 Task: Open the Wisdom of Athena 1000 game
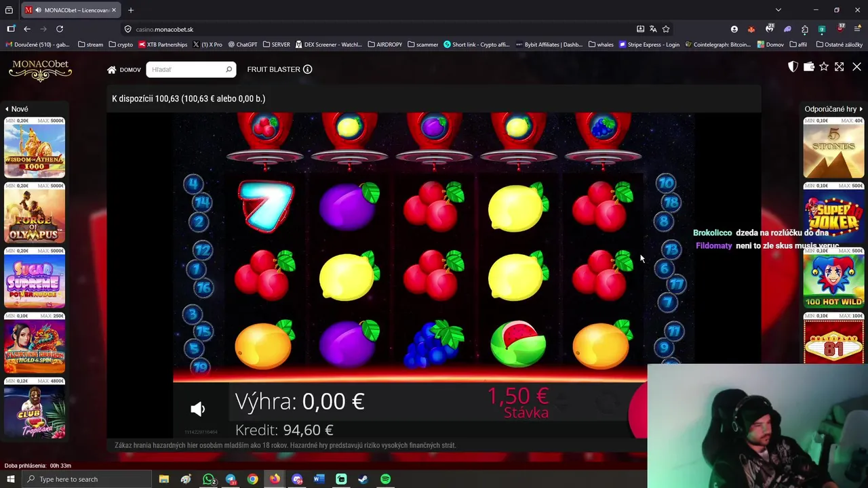[35, 148]
